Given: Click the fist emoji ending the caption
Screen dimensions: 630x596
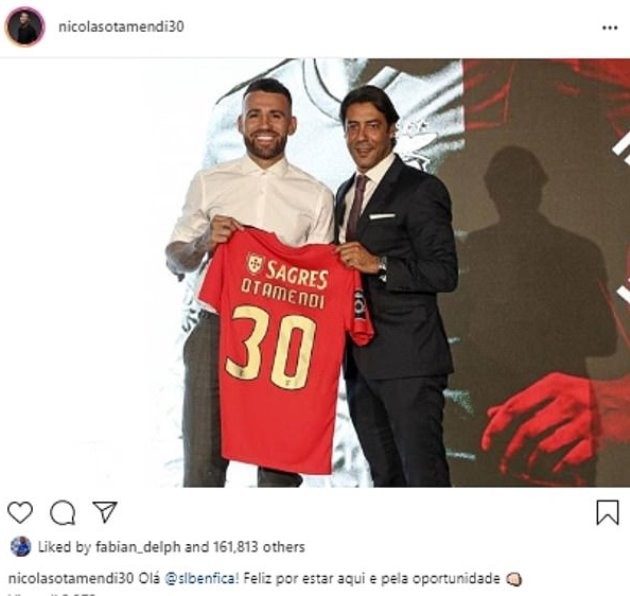Looking at the screenshot, I should click(x=514, y=579).
